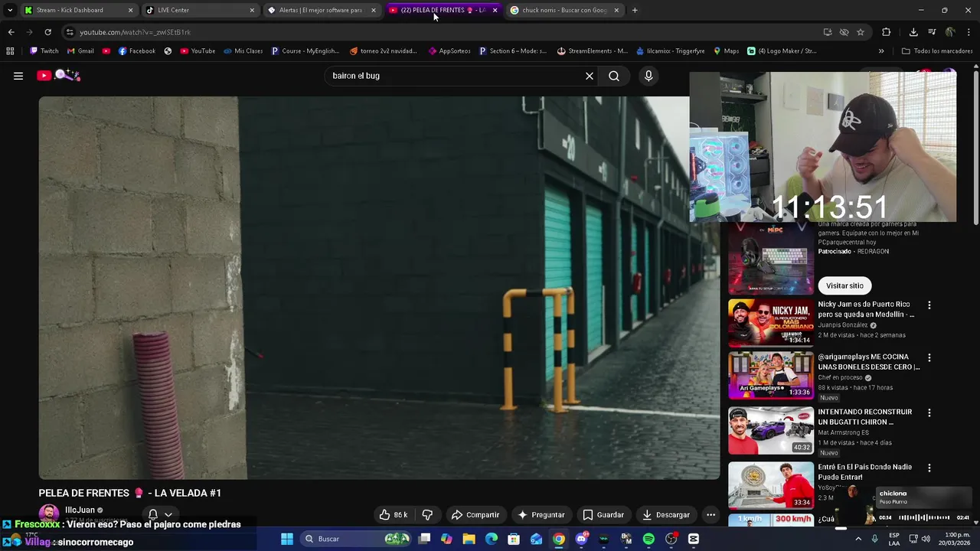Go back using the browser back arrow

[x=11, y=32]
